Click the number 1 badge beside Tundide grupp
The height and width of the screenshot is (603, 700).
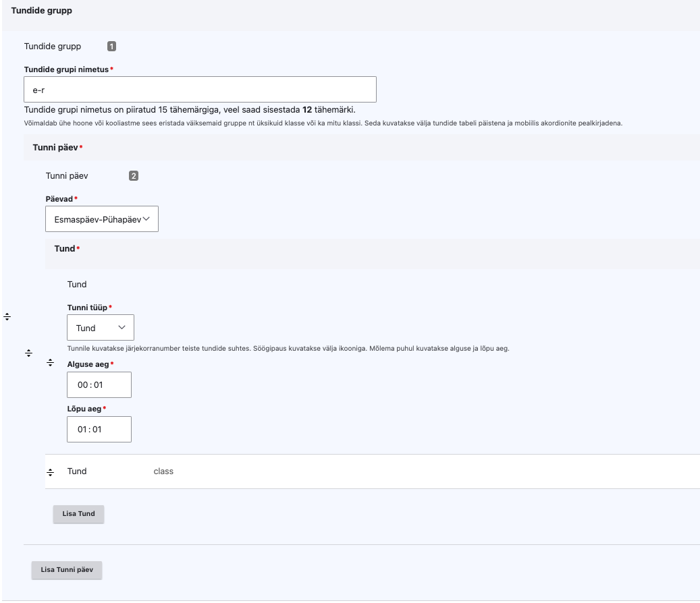[x=111, y=47]
